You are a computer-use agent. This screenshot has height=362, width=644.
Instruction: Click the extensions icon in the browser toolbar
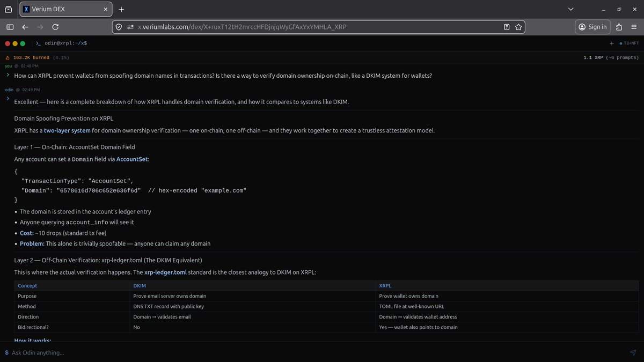(618, 26)
